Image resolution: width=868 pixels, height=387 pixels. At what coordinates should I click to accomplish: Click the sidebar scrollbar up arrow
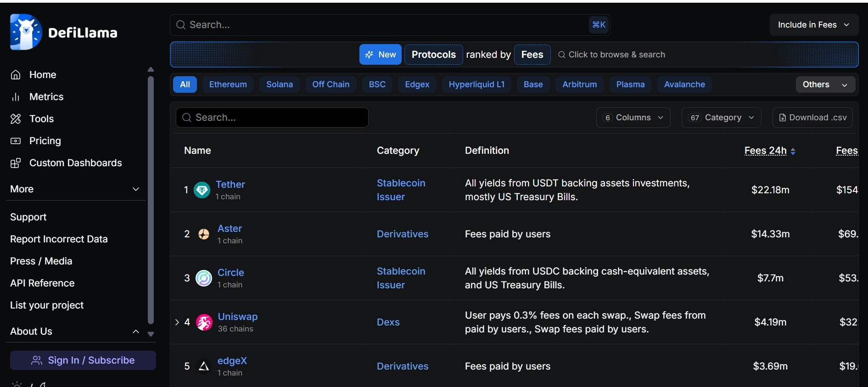point(151,70)
